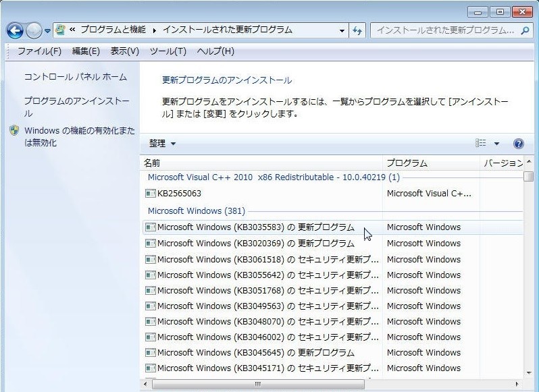Go to コントロール パネル ホーム link
Viewport: 539px width, 392px height.
(75, 76)
